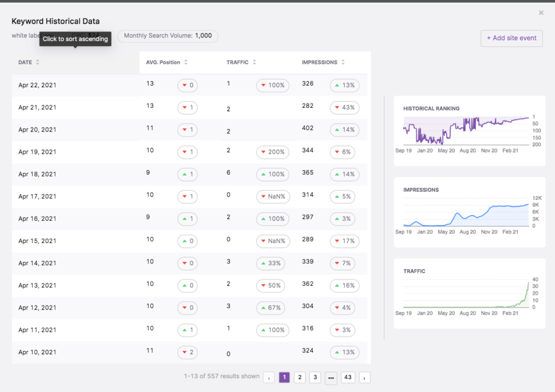The width and height of the screenshot is (555, 392).
Task: Close the Keyword Historical Data dialog
Action: click(541, 13)
